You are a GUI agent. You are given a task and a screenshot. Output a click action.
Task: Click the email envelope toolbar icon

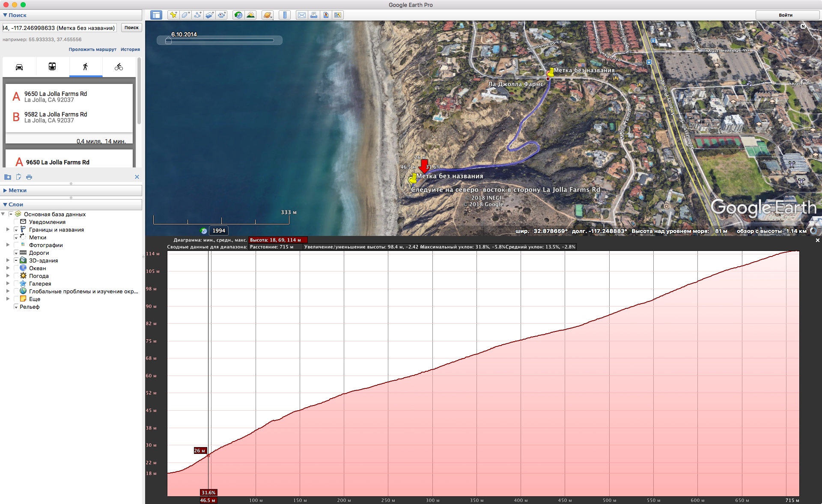pos(302,15)
